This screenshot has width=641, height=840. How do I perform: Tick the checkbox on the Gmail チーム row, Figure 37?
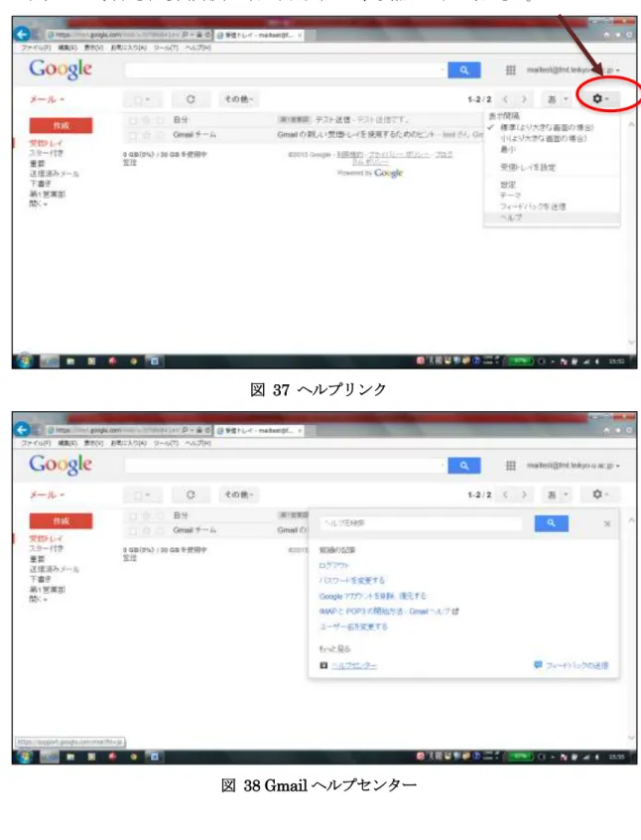pyautogui.click(x=133, y=136)
